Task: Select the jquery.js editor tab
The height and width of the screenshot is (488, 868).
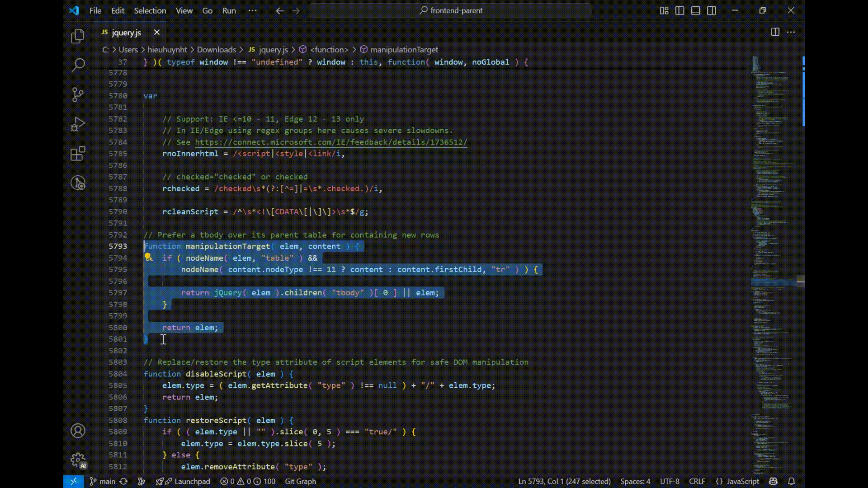Action: [126, 33]
